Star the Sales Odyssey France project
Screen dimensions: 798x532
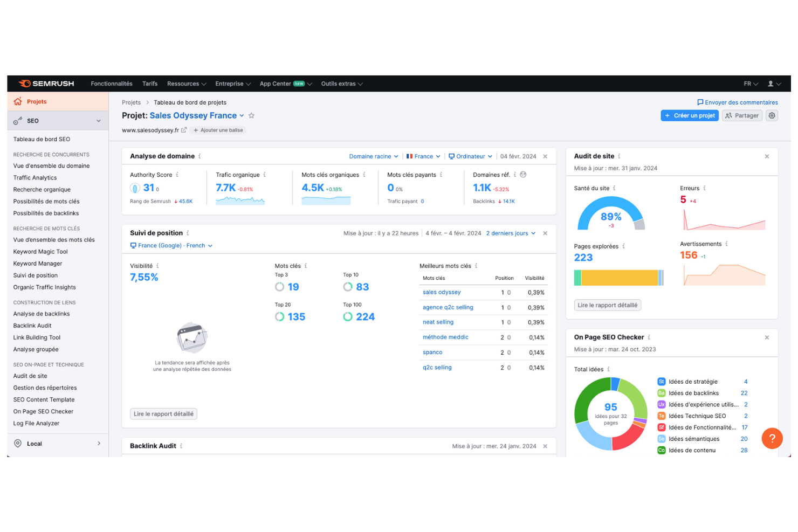pyautogui.click(x=251, y=115)
